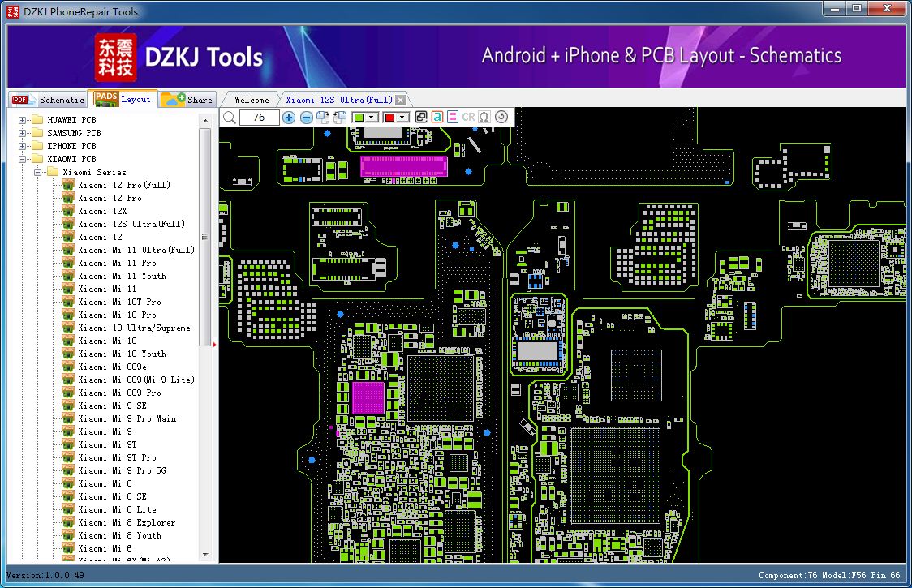Click the omega resistance icon
912x588 pixels.
click(x=484, y=118)
